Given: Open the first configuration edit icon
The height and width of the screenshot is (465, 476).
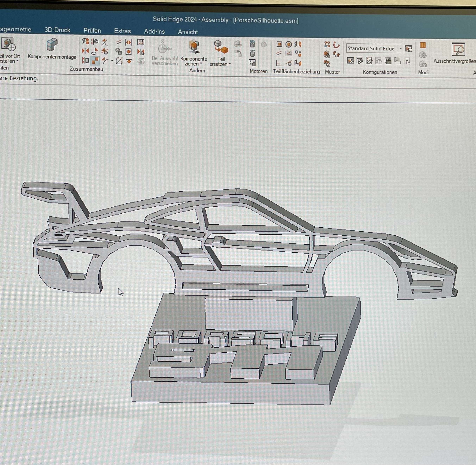Looking at the screenshot, I should [351, 61].
